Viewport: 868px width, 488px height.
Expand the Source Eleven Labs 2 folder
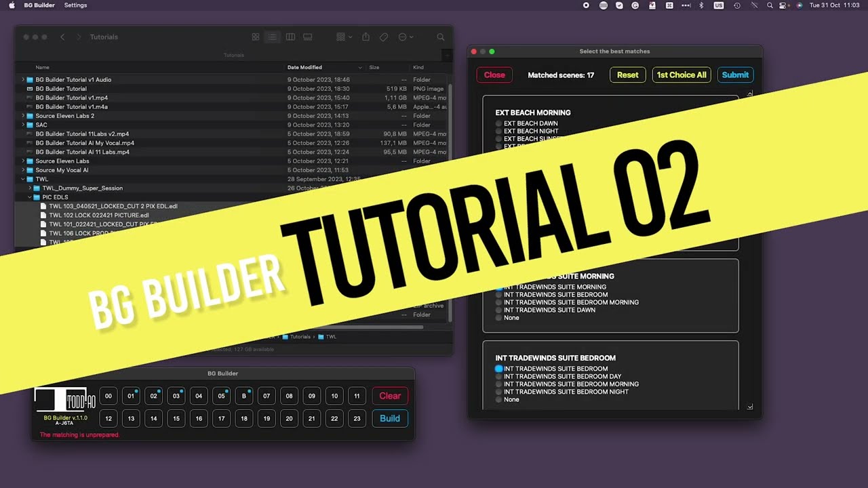tap(22, 116)
